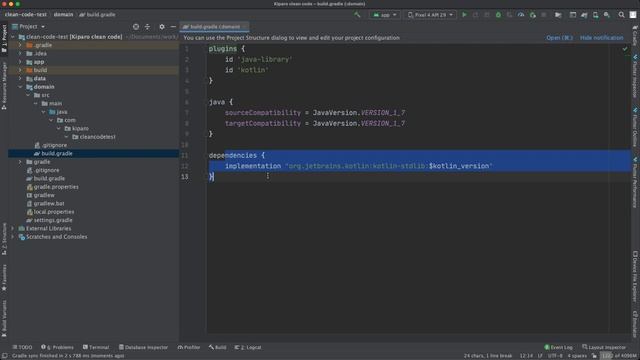Click the Open link in notification bar
The image size is (640, 360).
tap(559, 38)
